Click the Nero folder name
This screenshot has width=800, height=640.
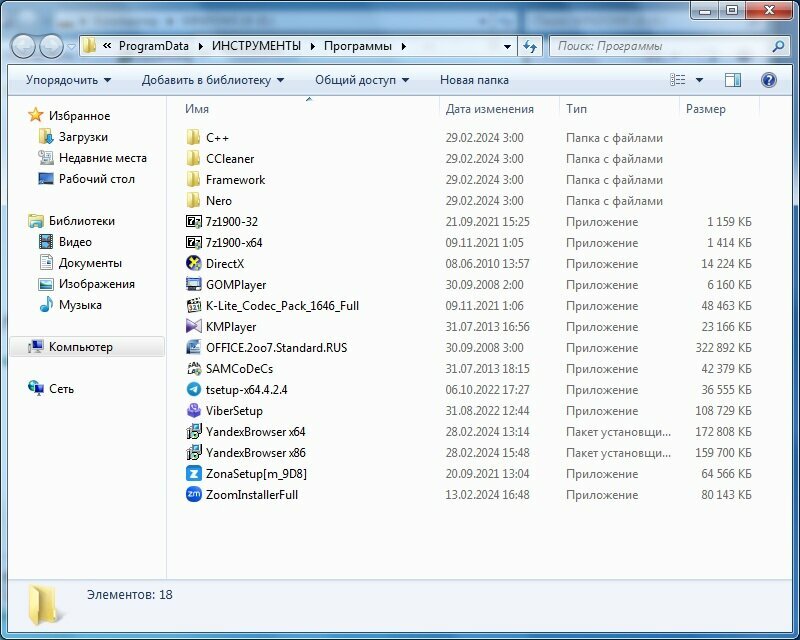click(x=218, y=201)
